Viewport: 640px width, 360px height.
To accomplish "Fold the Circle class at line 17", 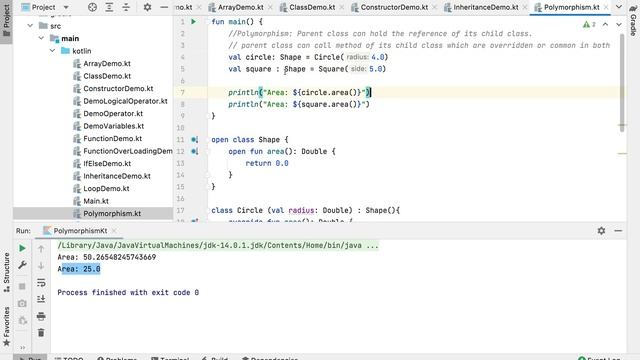I will [x=208, y=210].
